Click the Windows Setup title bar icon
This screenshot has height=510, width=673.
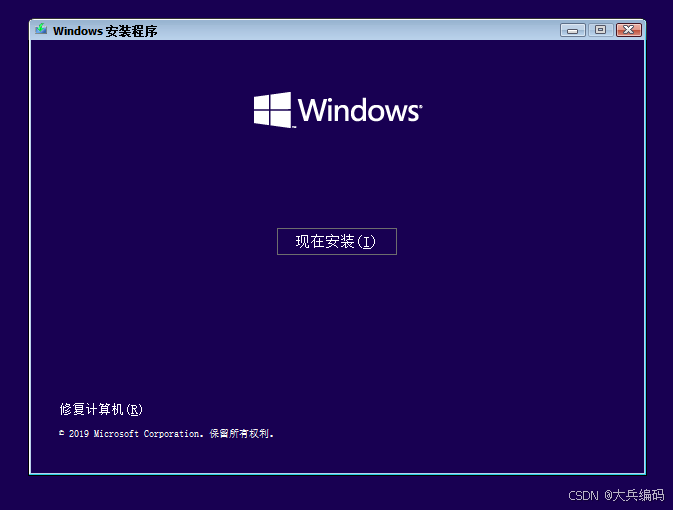[41, 30]
